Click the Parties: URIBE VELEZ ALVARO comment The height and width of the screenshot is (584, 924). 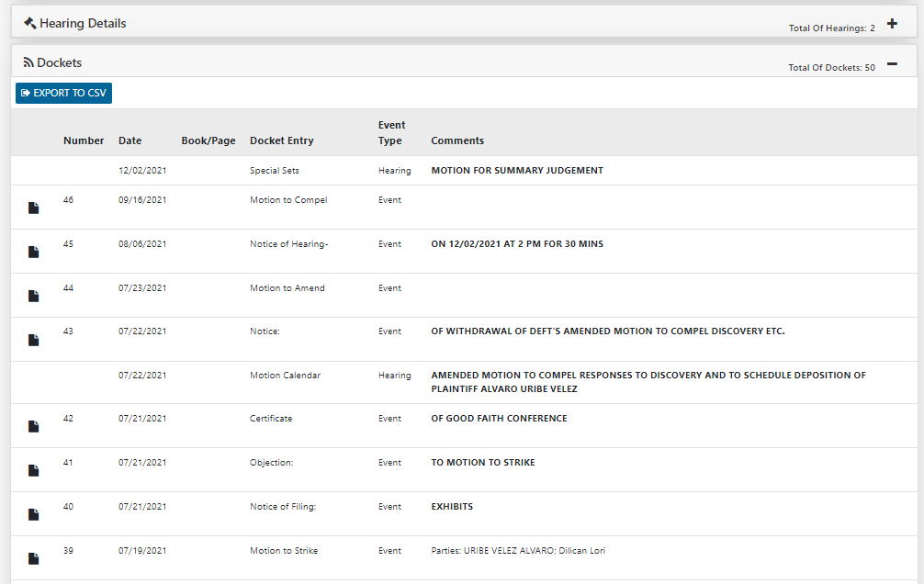(x=518, y=550)
